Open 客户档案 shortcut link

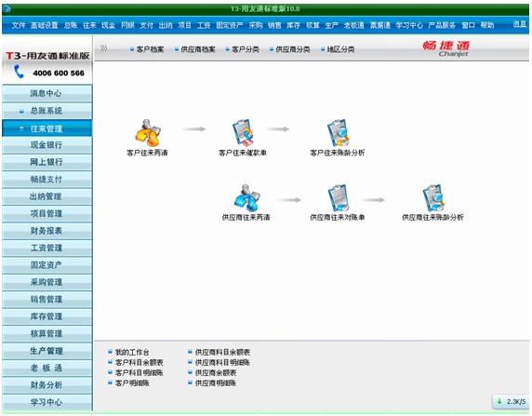pyautogui.click(x=147, y=49)
